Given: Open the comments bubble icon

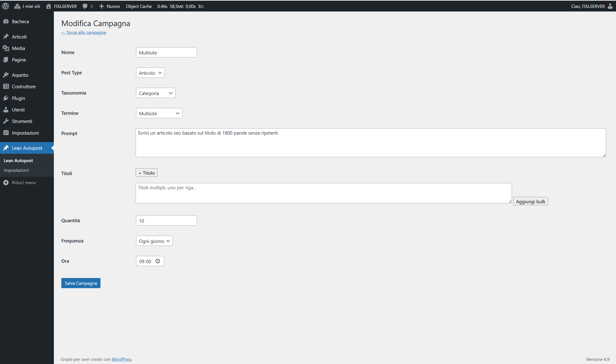Looking at the screenshot, I should click(85, 6).
